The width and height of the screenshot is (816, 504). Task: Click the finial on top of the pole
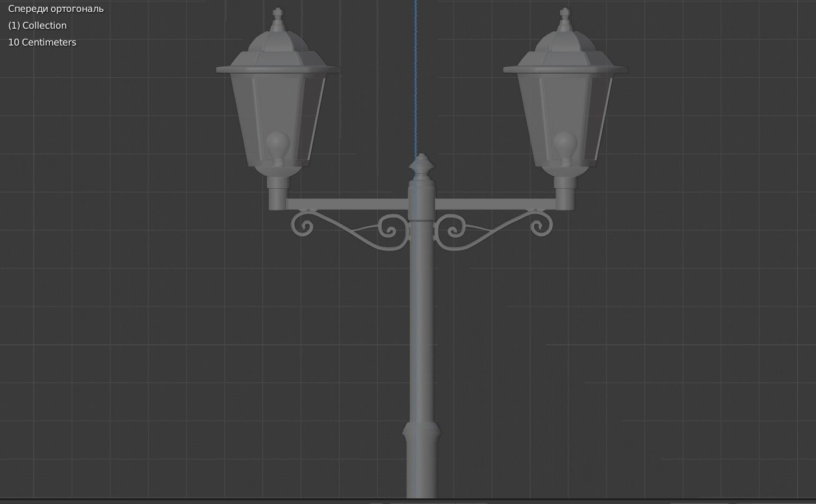(x=422, y=167)
